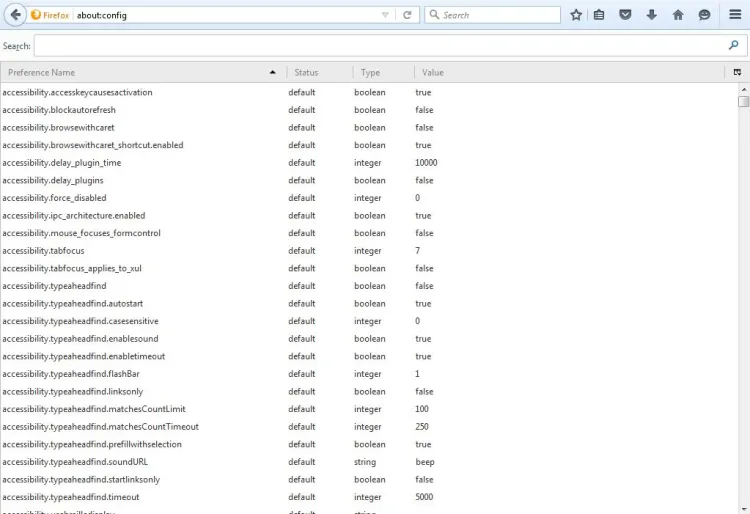Show bookmarks list icon

599,15
